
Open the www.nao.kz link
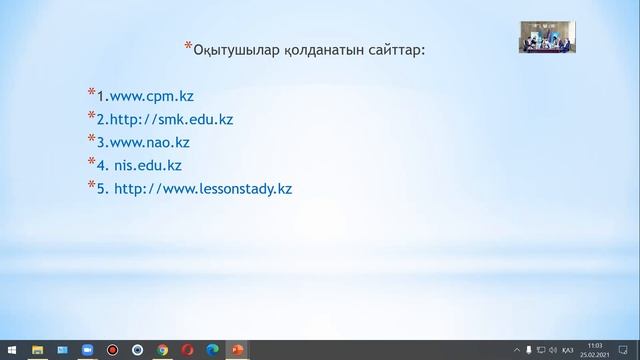(x=149, y=142)
